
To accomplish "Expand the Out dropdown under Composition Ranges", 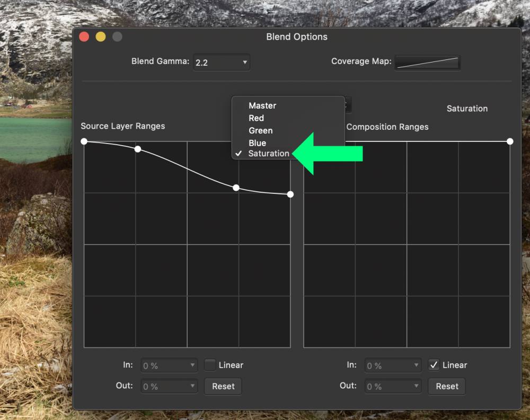I will click(392, 386).
